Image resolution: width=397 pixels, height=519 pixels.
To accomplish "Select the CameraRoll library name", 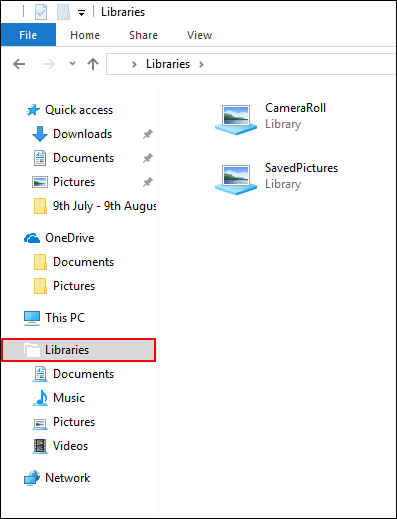I will (295, 108).
